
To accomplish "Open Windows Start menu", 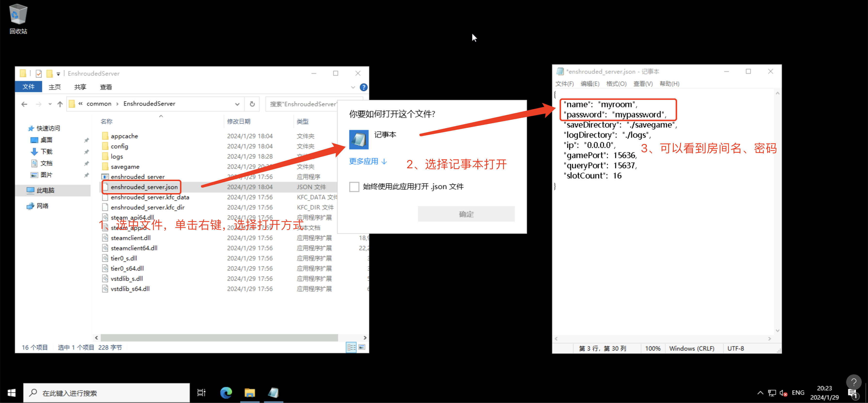I will [x=11, y=393].
